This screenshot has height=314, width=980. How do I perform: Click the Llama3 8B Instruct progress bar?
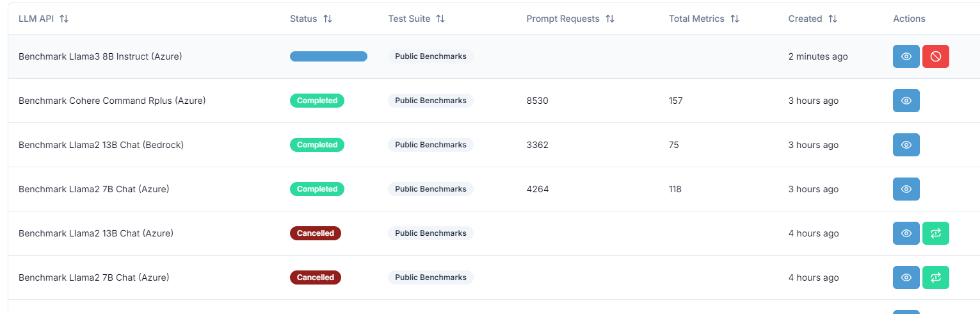coord(328,56)
